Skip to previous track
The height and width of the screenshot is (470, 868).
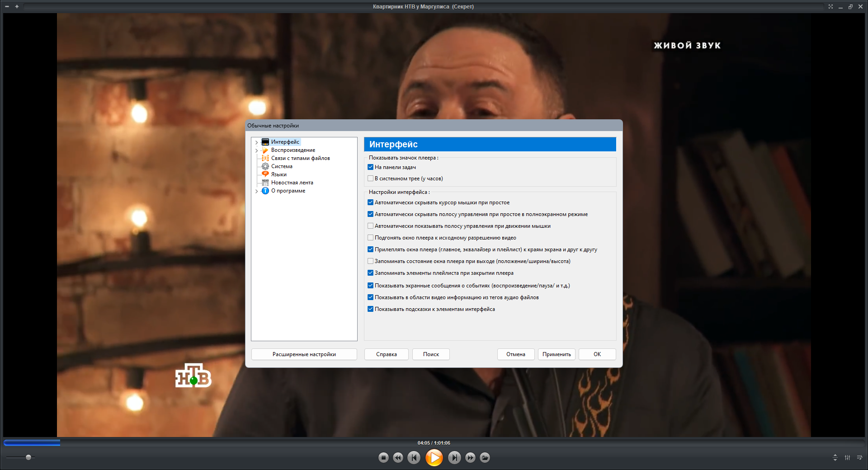tap(414, 458)
